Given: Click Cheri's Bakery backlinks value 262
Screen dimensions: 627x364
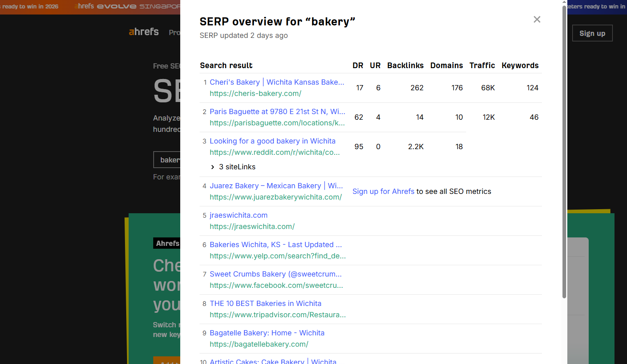Looking at the screenshot, I should (x=417, y=88).
